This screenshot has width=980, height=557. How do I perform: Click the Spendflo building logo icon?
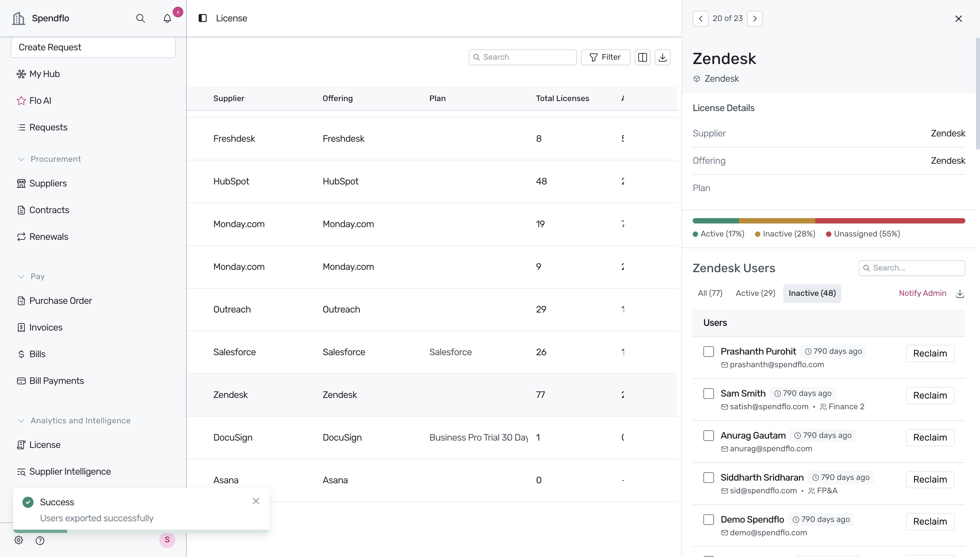pos(18,18)
